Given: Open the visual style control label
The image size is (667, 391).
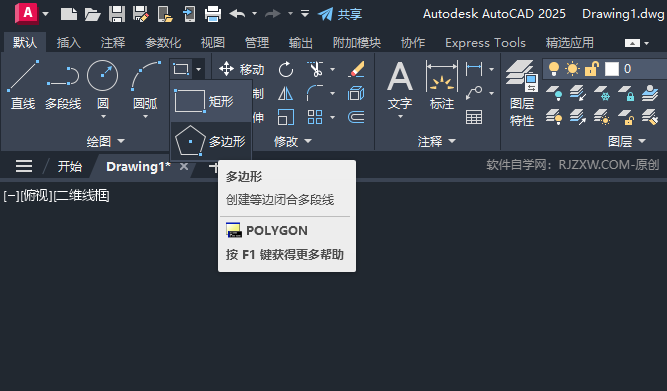Looking at the screenshot, I should coord(82,196).
